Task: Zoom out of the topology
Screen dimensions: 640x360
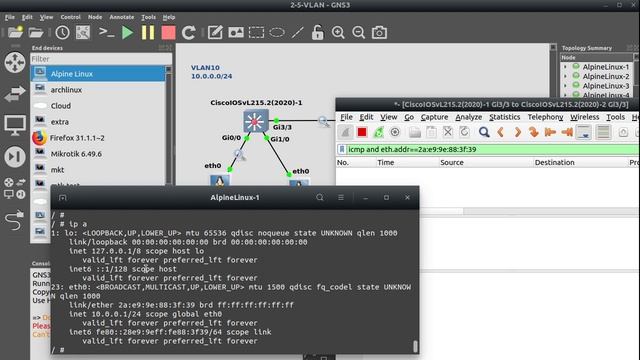Action: pyautogui.click(x=358, y=32)
